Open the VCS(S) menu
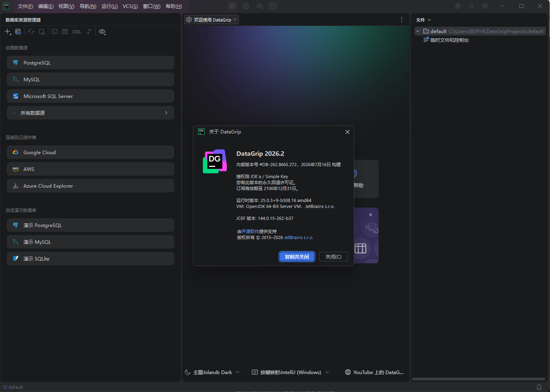The image size is (550, 392). 130,6
